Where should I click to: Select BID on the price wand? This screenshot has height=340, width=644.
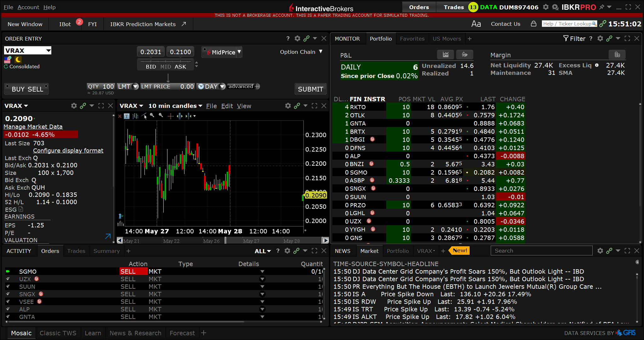tap(151, 67)
